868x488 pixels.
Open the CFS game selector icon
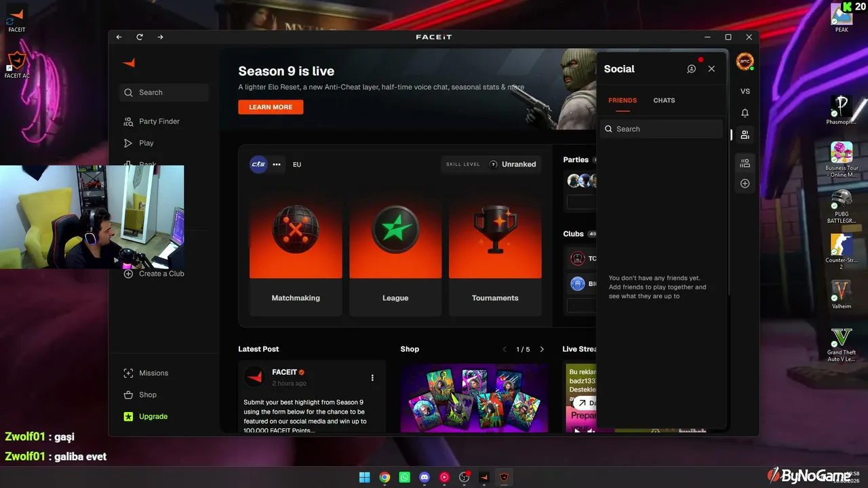point(258,165)
